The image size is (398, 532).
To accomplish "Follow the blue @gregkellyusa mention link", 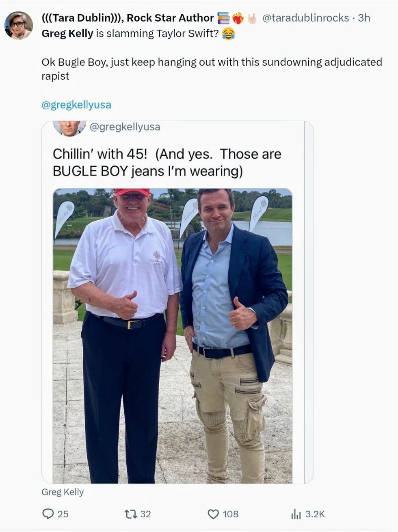I will [76, 105].
